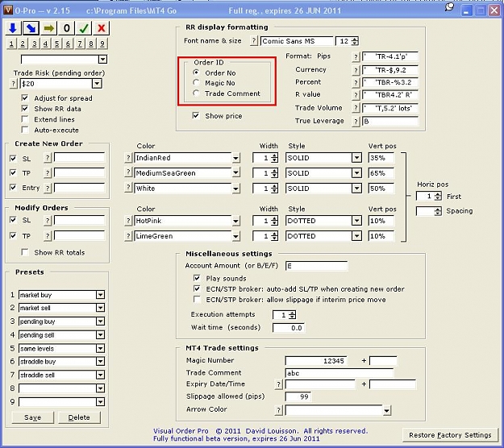Viewport: 504px width, 448px height.
Task: Open help for Trade Volume format
Action: click(356, 108)
